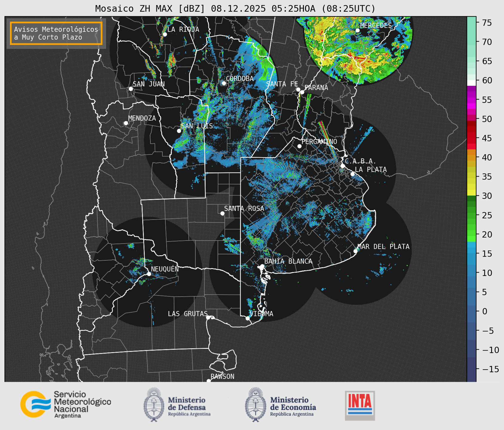The image size is (504, 430).
Task: Click the Rawson city marker dot
Action: [x=209, y=381]
